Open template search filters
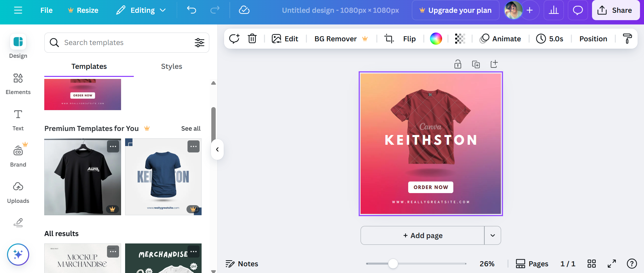Image resolution: width=644 pixels, height=273 pixels. coord(200,43)
